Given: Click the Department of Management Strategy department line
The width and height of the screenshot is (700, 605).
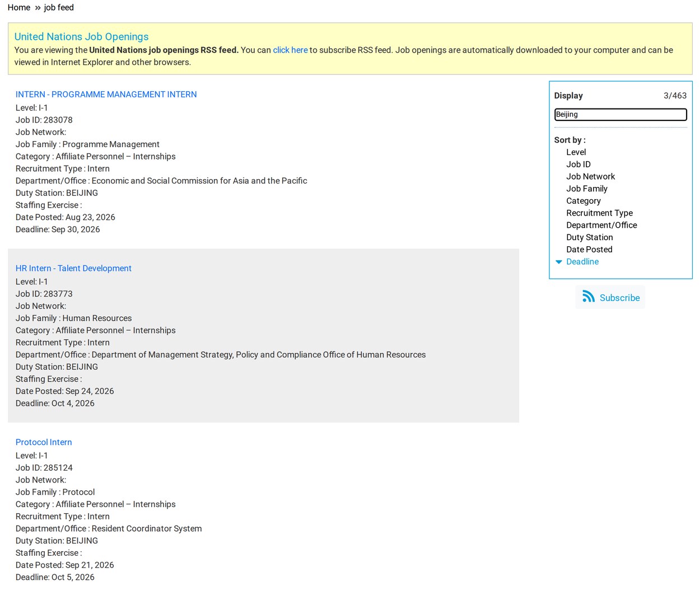Looking at the screenshot, I should pyautogui.click(x=221, y=355).
